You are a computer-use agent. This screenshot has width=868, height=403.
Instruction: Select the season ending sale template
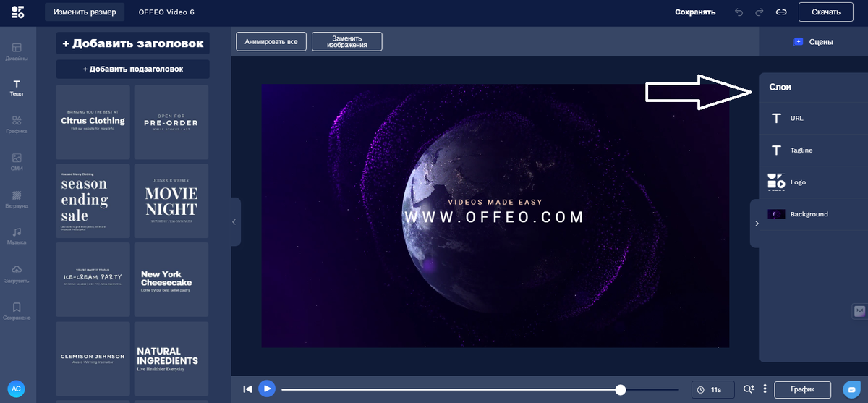click(93, 201)
